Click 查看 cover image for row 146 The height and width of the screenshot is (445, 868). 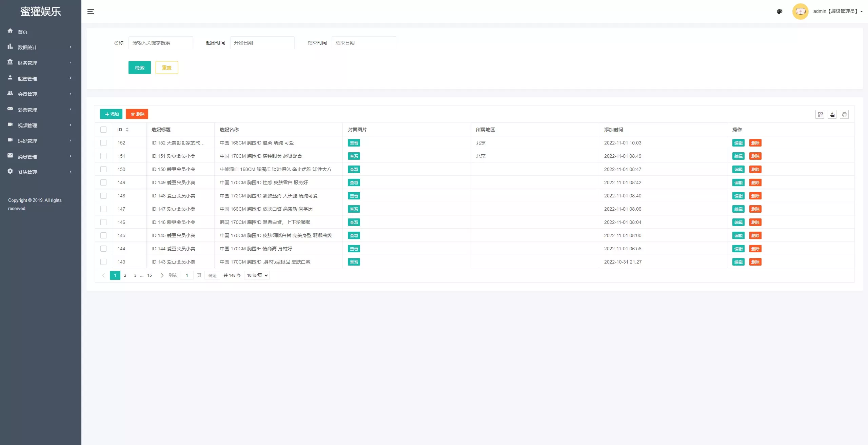coord(354,222)
